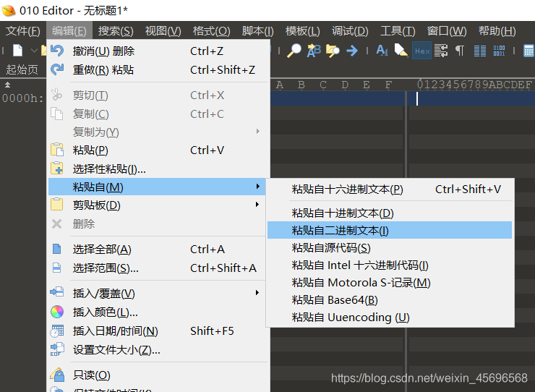This screenshot has height=392, width=535.
Task: Open the 脚本(I) menu
Action: click(x=257, y=31)
